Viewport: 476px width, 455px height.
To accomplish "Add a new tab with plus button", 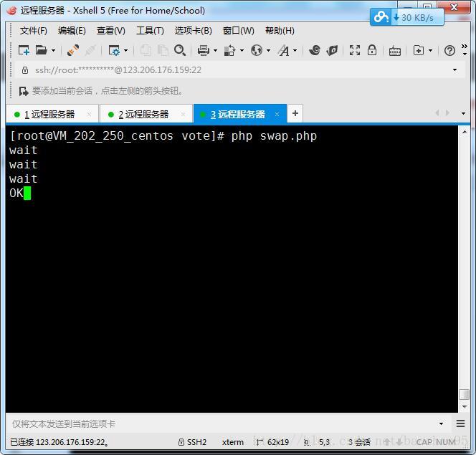I will click(x=295, y=113).
